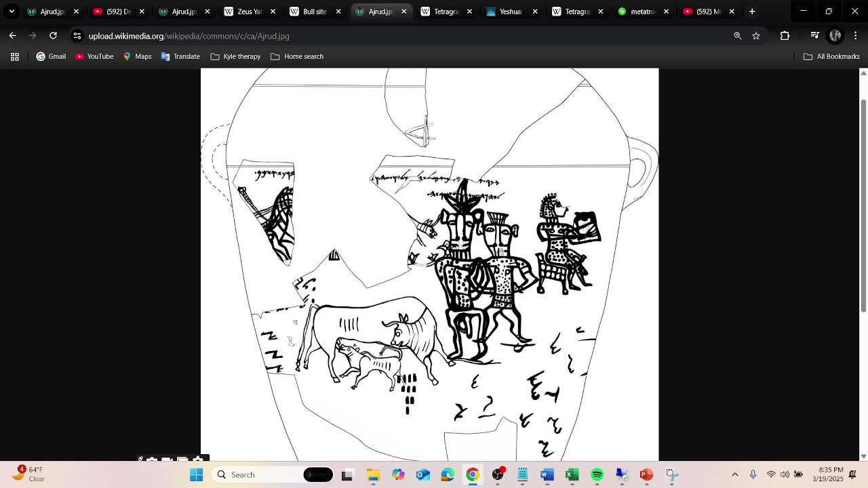Open the Windows Start menu
868x488 pixels.
coord(196,474)
